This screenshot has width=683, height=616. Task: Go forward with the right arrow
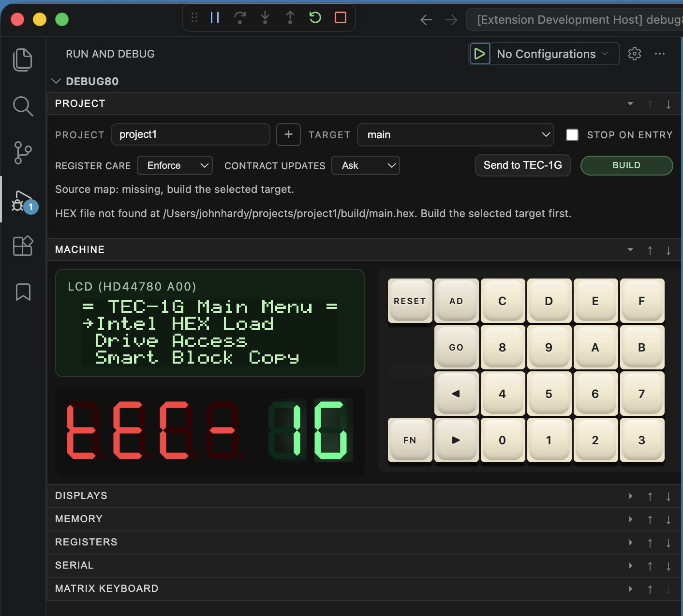[451, 20]
